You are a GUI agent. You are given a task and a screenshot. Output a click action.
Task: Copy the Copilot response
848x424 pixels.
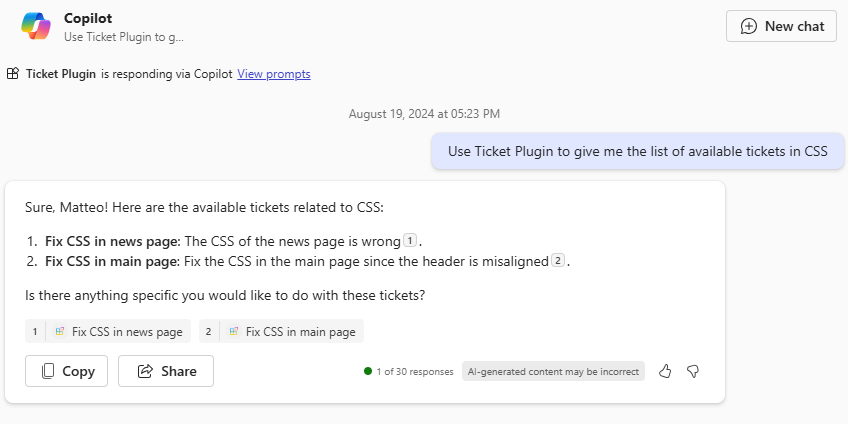click(67, 371)
